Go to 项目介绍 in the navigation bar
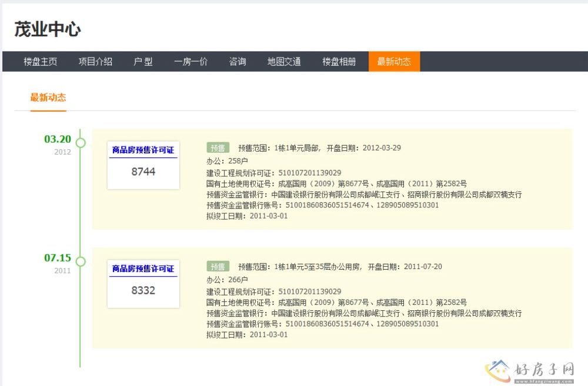This screenshot has width=588, height=386. tap(95, 62)
